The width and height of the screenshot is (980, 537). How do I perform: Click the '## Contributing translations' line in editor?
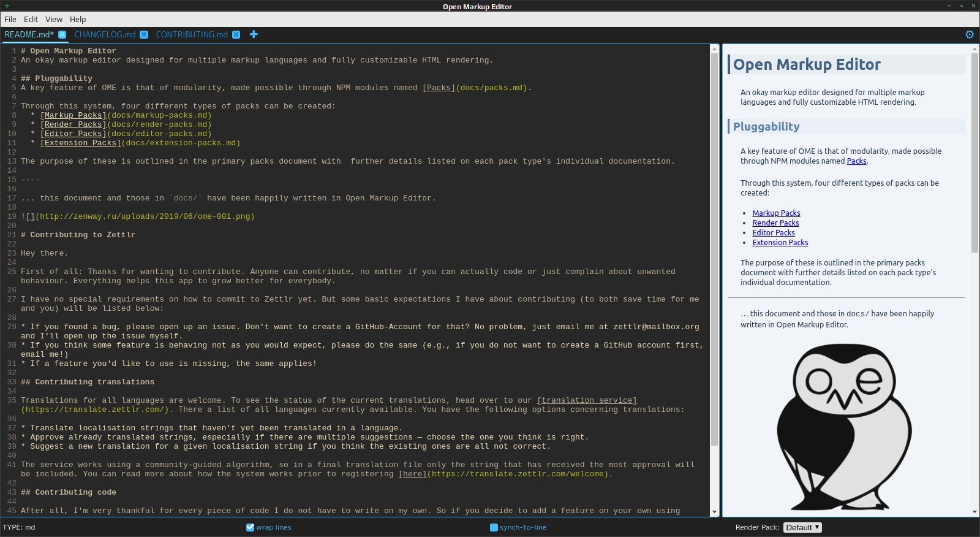click(x=88, y=382)
